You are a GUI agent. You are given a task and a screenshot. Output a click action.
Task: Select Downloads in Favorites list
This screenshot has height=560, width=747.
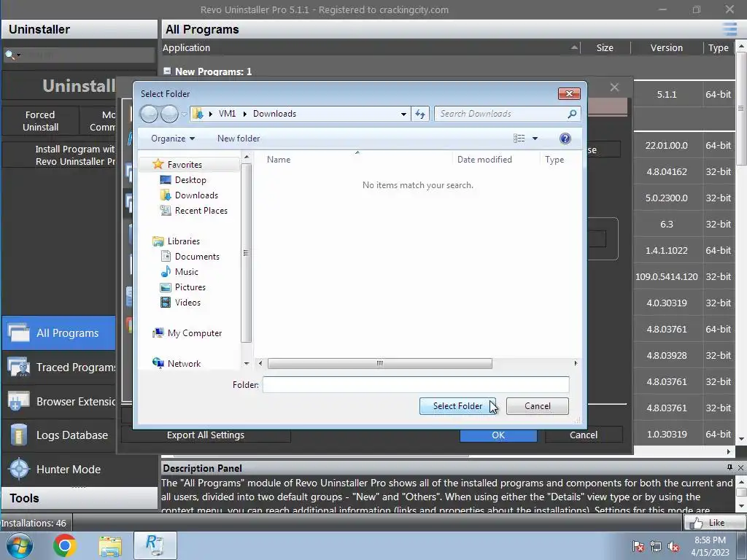pos(196,195)
